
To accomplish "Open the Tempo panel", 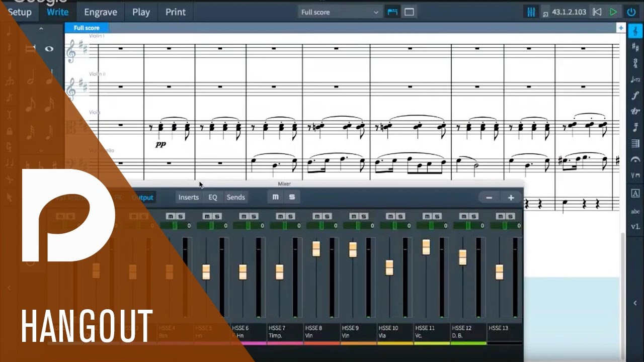I will [x=635, y=79].
